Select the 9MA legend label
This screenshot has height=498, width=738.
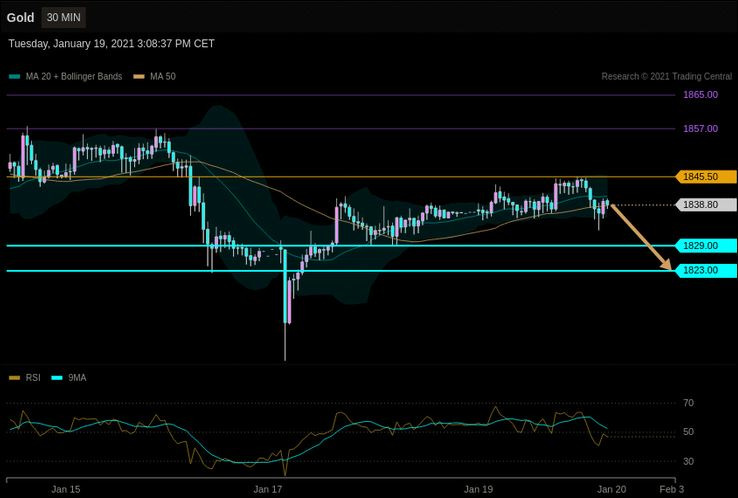tap(77, 378)
